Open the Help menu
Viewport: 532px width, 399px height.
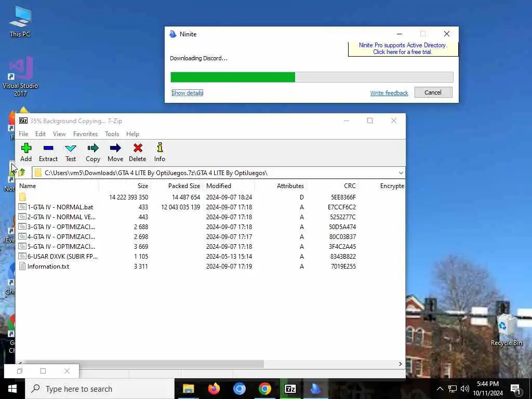coord(132,134)
